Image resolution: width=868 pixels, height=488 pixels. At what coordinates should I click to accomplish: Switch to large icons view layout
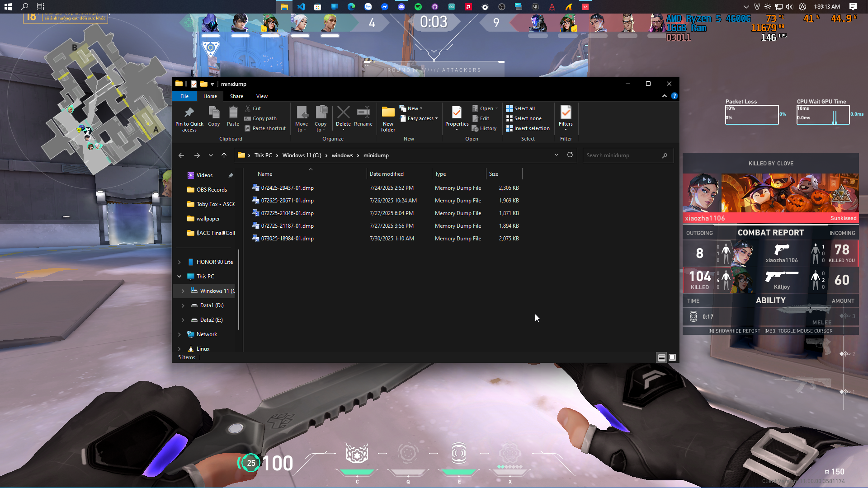(672, 357)
